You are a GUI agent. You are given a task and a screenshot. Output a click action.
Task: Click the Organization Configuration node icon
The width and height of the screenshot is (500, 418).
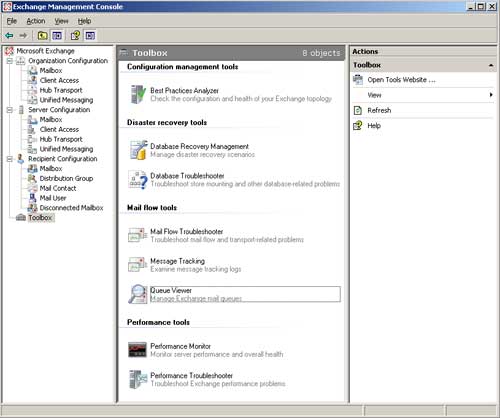pyautogui.click(x=20, y=61)
